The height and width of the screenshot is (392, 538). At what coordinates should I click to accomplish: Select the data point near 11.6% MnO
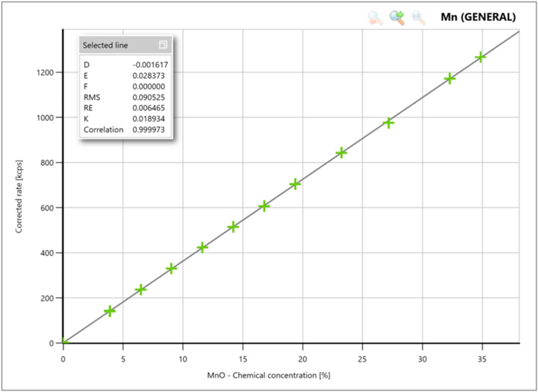(x=202, y=247)
